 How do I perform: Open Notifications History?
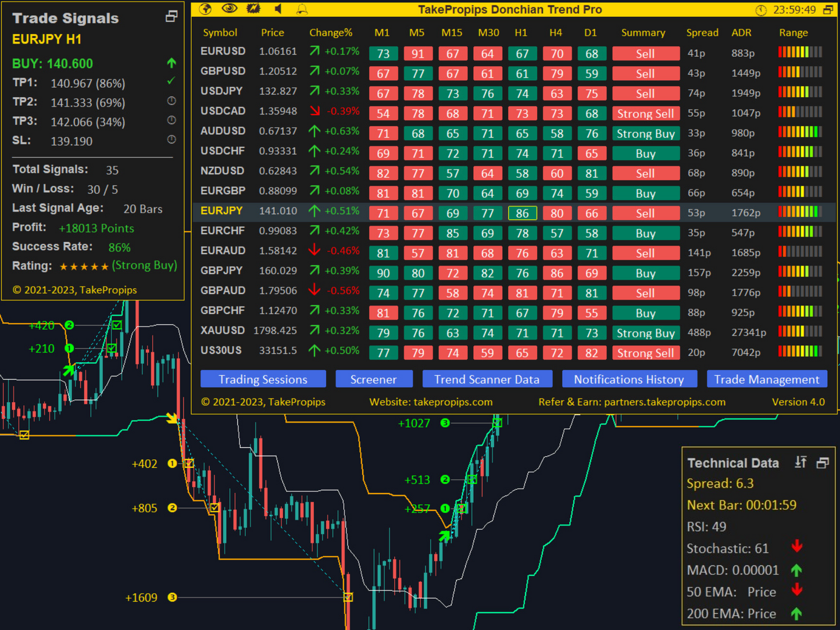point(628,379)
